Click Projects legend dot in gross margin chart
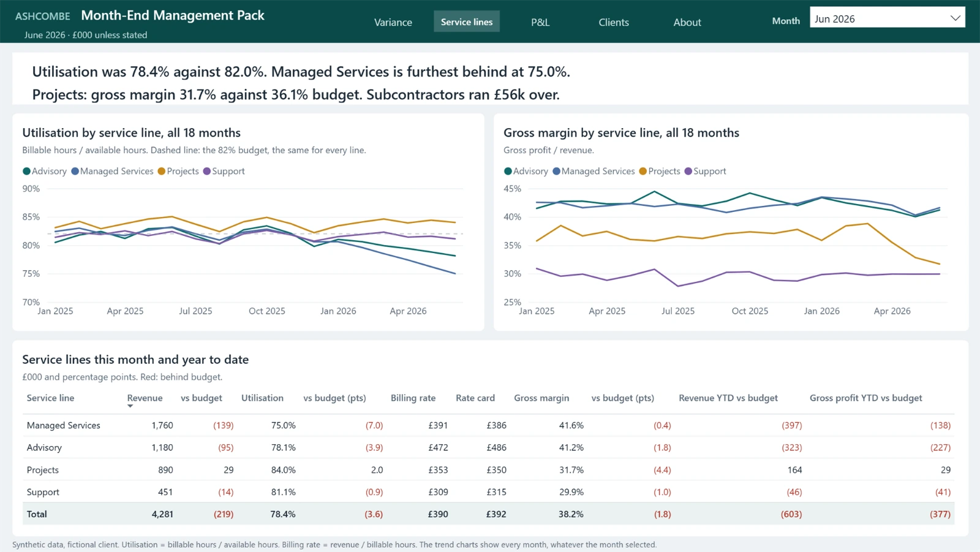 pyautogui.click(x=643, y=172)
